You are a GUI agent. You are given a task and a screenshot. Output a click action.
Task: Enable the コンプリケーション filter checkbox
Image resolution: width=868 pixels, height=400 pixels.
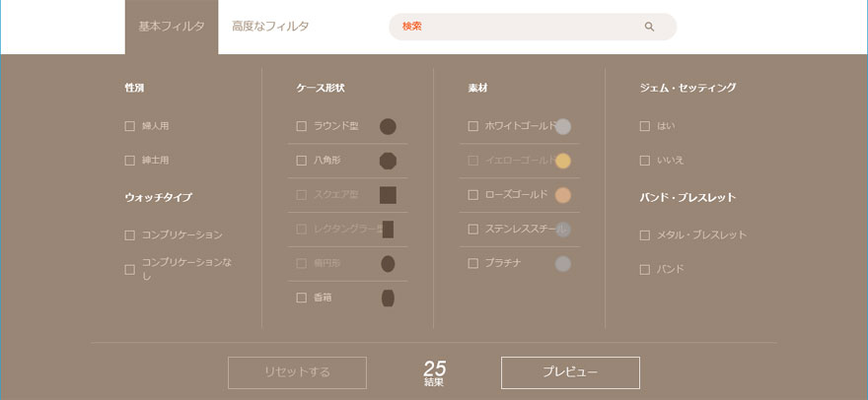point(129,235)
